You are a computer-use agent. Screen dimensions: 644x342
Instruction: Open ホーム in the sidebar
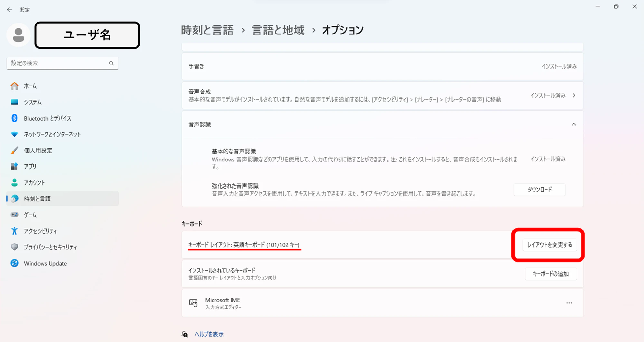(x=63, y=86)
